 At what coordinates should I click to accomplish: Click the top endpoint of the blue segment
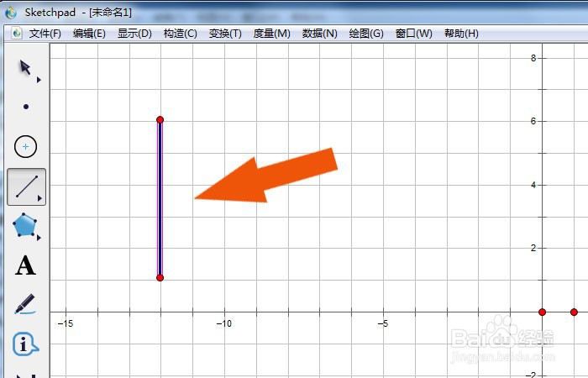(160, 119)
